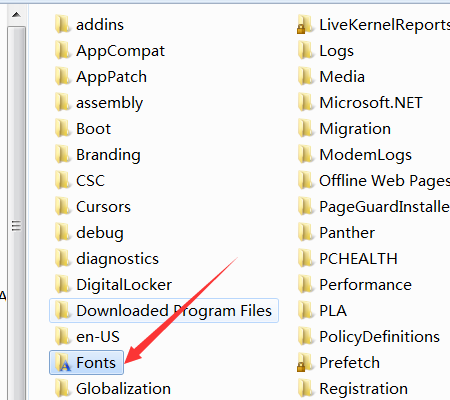Click the Offline Web Pages folder
The width and height of the screenshot is (450, 400).
374,181
